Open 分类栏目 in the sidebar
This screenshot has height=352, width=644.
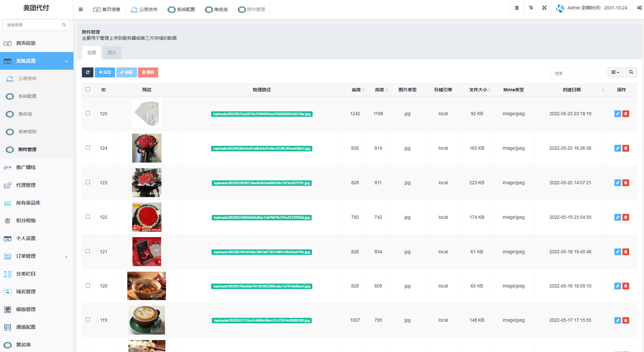37,274
